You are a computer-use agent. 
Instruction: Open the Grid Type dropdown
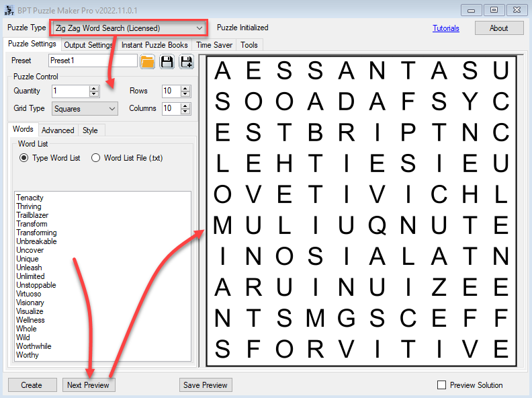112,108
